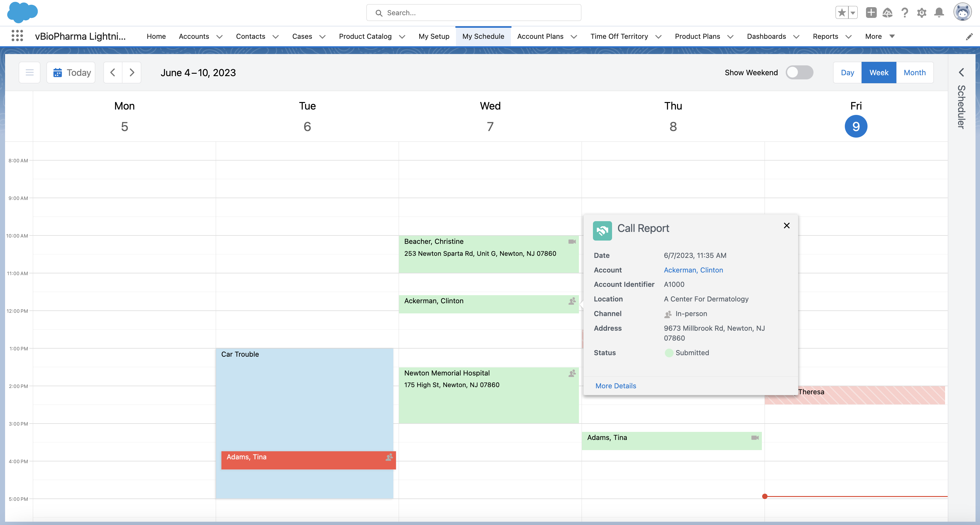Open the user avatar profile menu
The height and width of the screenshot is (525, 980).
point(962,13)
